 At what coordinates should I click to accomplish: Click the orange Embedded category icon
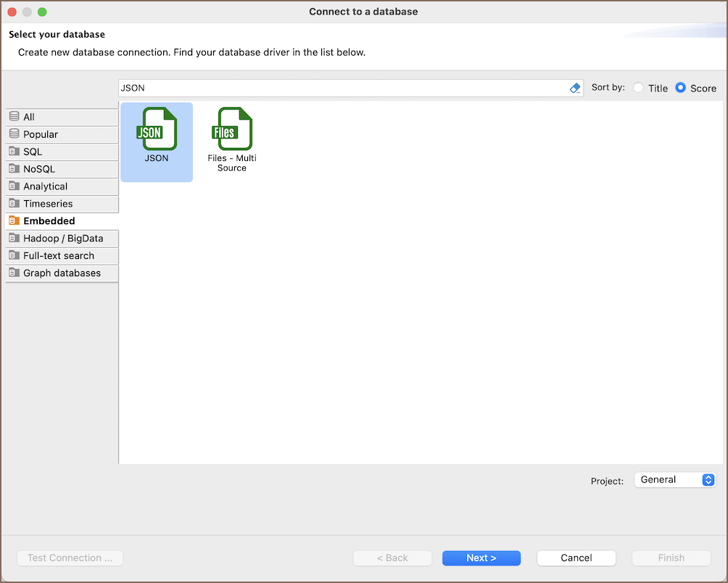click(15, 221)
